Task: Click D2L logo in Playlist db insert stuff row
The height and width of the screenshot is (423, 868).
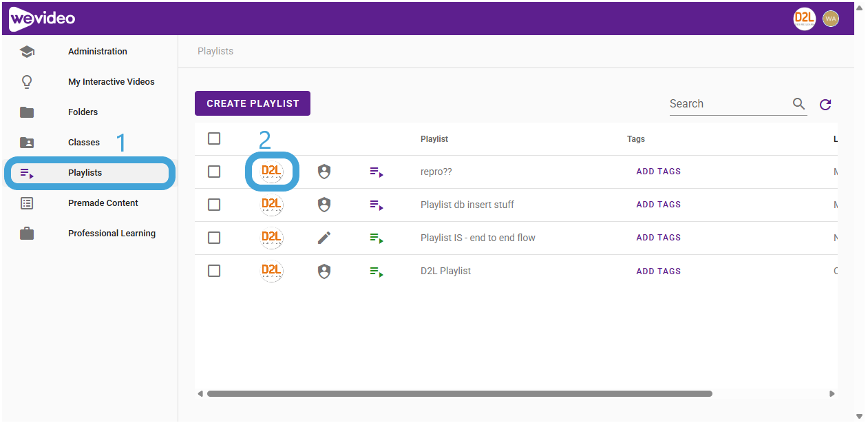Action: pos(272,205)
